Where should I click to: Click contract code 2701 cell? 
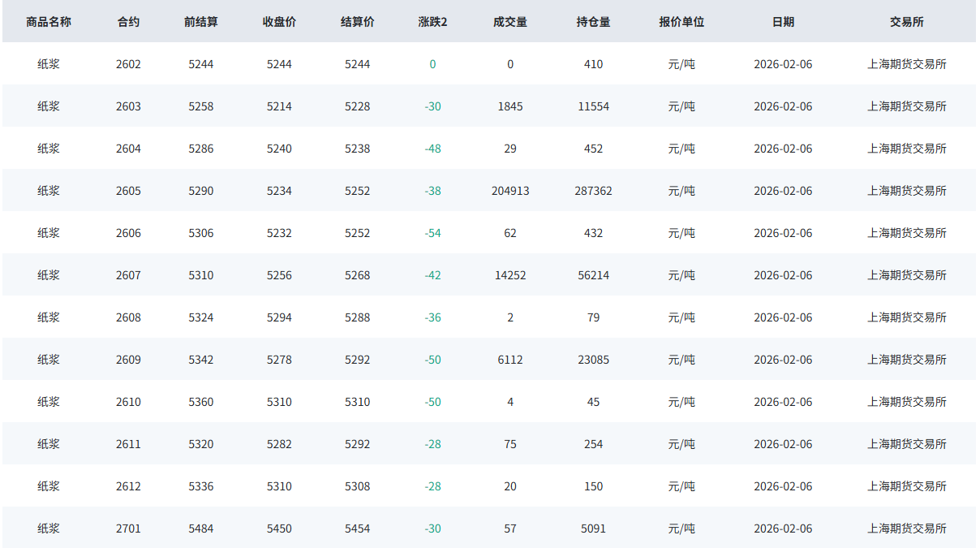(x=128, y=529)
